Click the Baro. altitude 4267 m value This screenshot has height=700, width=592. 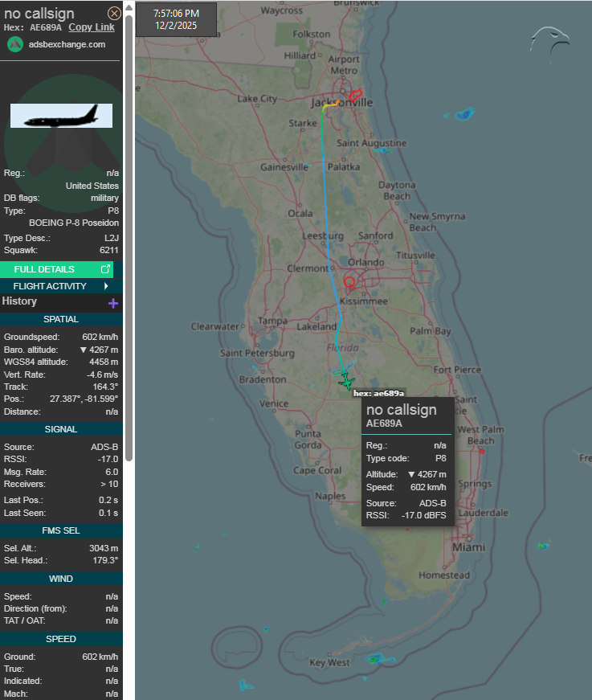point(100,350)
